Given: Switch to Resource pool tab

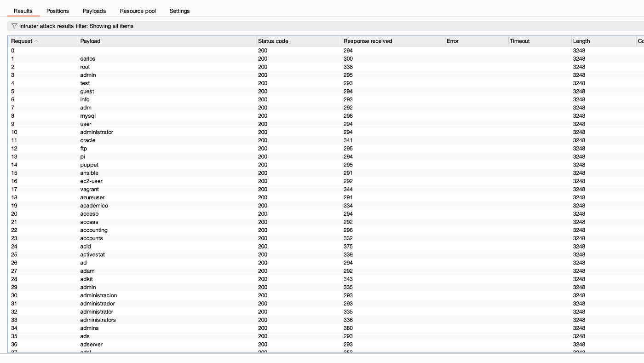Looking at the screenshot, I should point(138,11).
